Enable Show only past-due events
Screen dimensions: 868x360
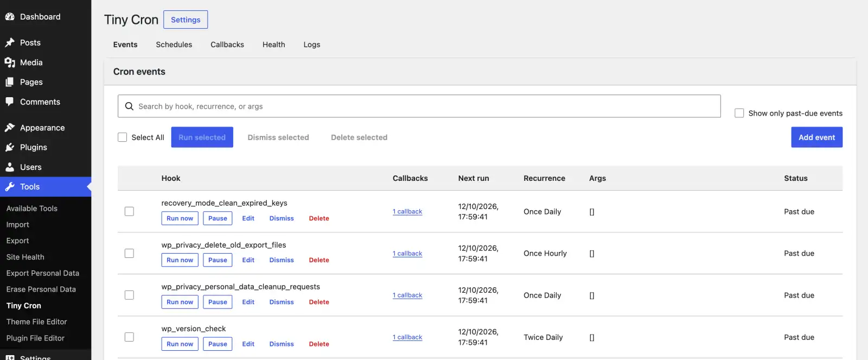[x=739, y=113]
